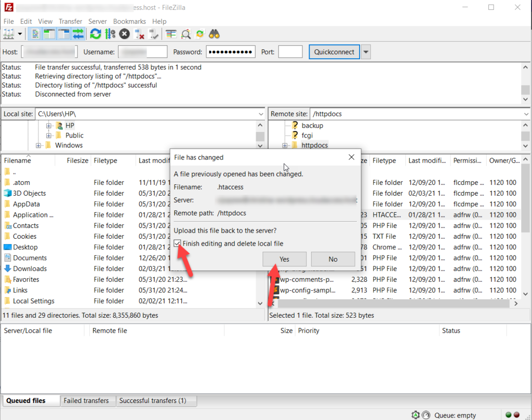Open the Remote site path dropdown
The image size is (532, 420).
(526, 114)
